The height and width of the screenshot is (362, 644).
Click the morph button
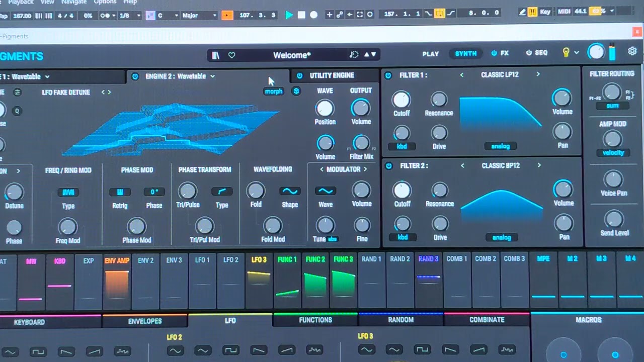[274, 91]
